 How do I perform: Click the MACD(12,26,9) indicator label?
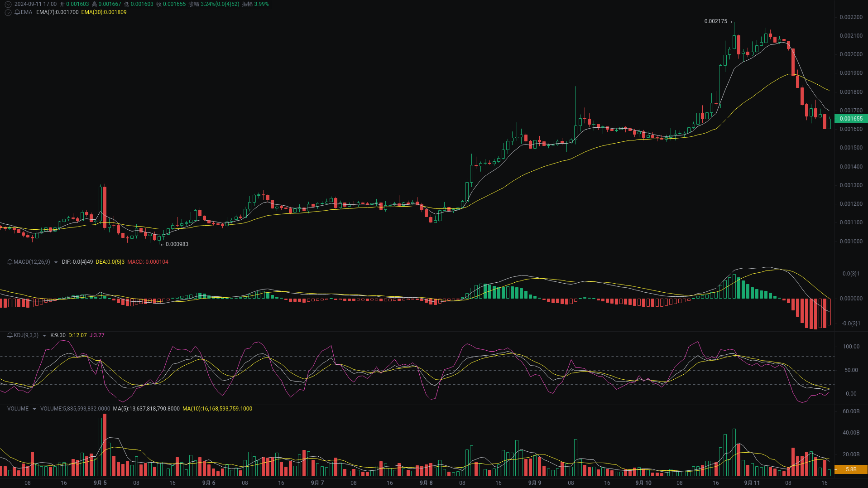pos(32,262)
